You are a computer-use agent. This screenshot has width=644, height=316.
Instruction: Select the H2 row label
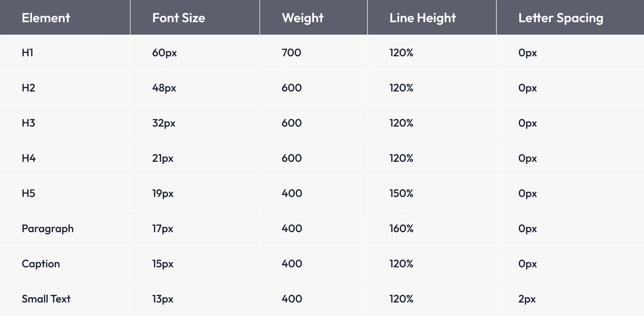(x=28, y=88)
